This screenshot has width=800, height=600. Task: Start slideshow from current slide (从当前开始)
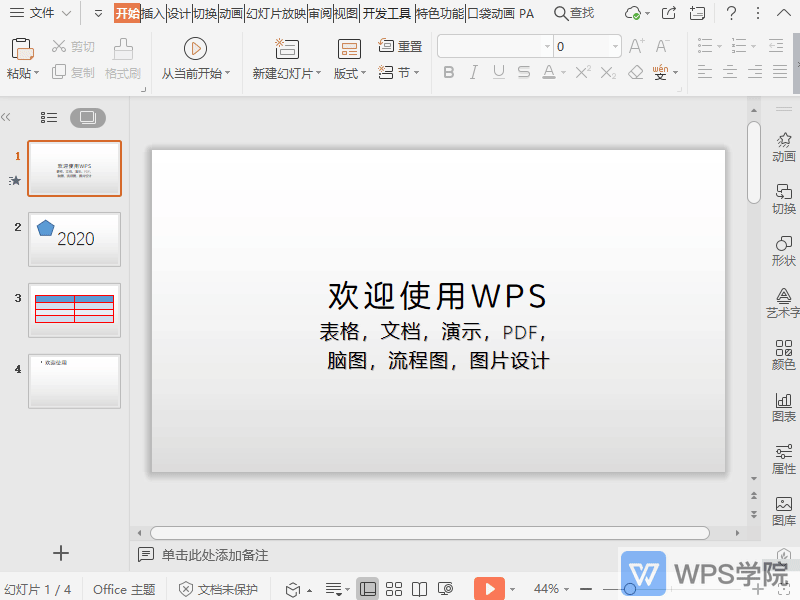click(196, 56)
